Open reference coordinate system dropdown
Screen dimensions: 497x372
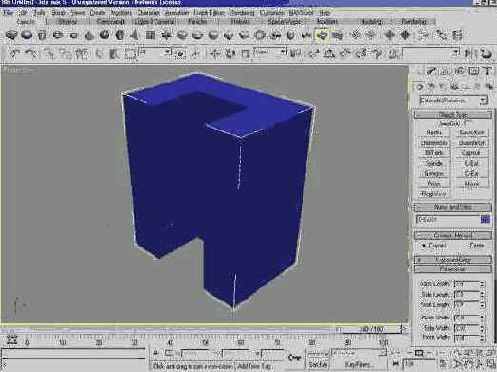pos(269,52)
